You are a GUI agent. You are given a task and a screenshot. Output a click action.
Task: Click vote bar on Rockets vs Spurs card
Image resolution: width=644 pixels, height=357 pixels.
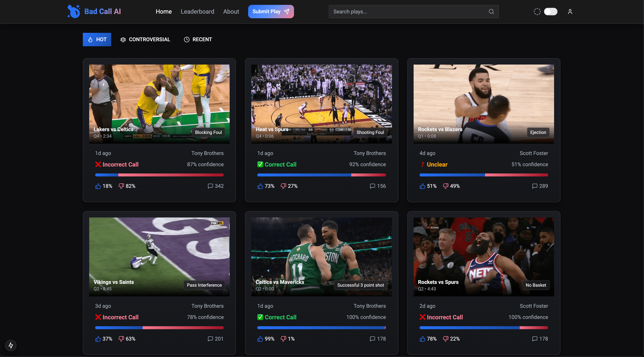pyautogui.click(x=484, y=328)
